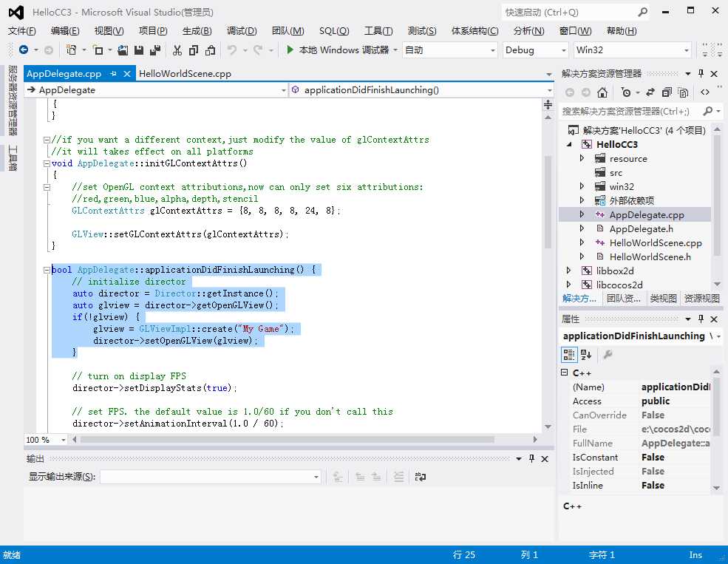Start debugging with the green play icon
This screenshot has width=728, height=564.
click(x=290, y=50)
